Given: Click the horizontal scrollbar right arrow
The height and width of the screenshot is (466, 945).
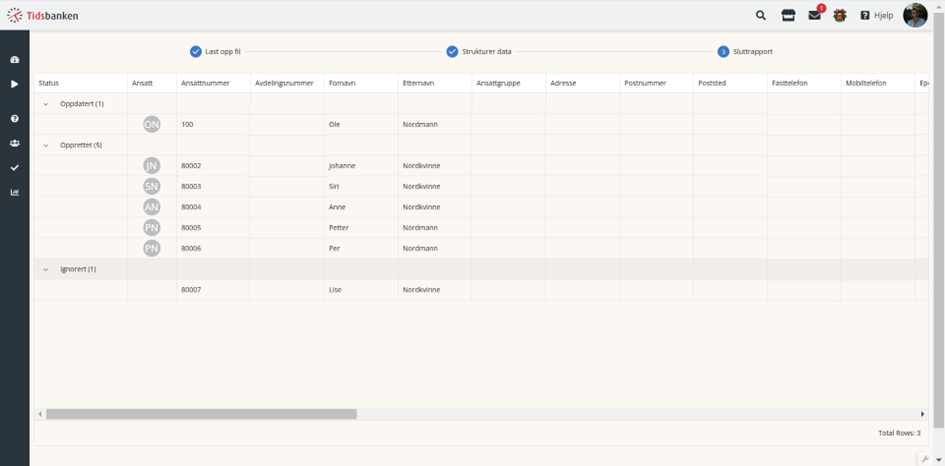Looking at the screenshot, I should click(922, 414).
